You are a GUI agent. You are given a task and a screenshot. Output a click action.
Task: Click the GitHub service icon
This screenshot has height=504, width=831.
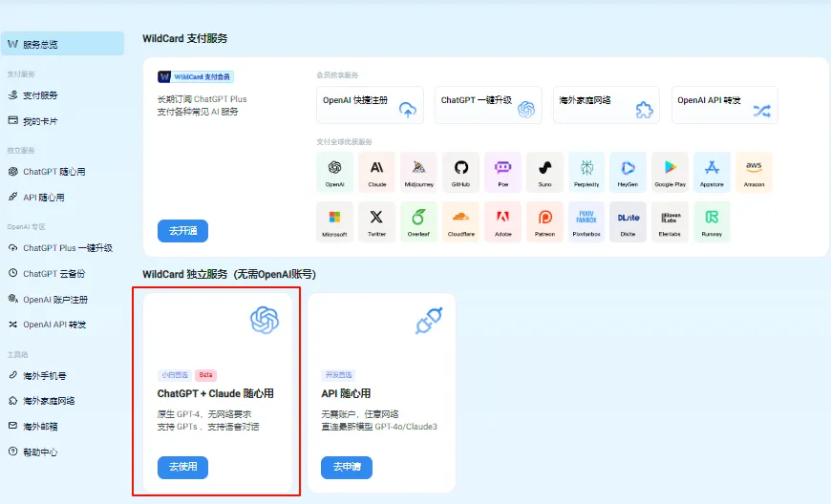click(x=460, y=172)
